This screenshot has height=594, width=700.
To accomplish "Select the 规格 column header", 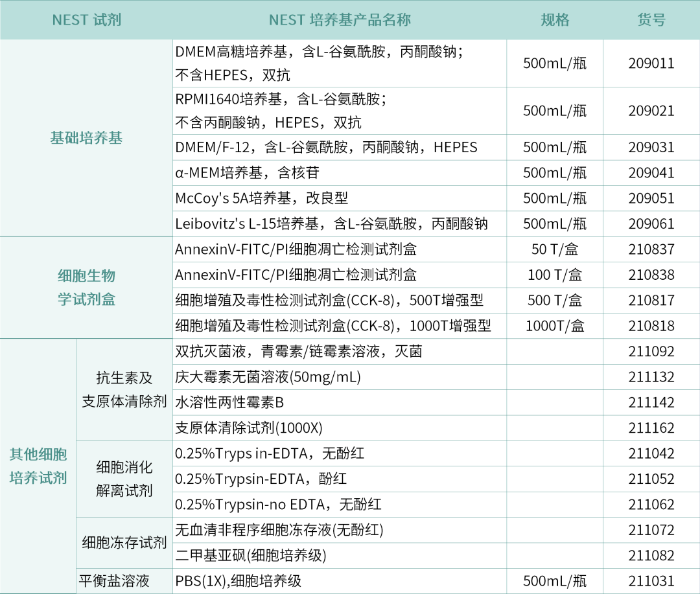I will pyautogui.click(x=555, y=19).
